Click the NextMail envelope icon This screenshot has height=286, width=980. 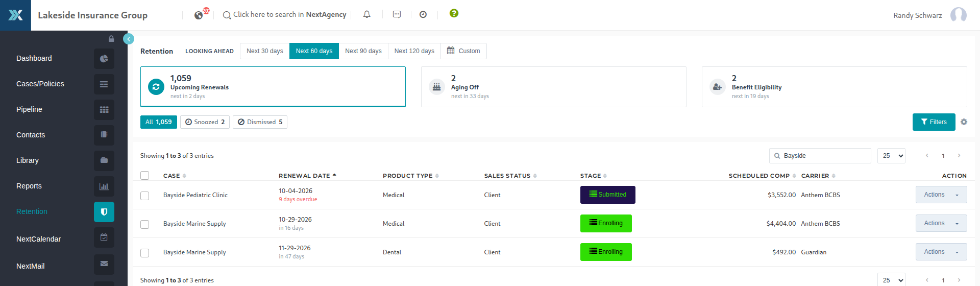104,265
